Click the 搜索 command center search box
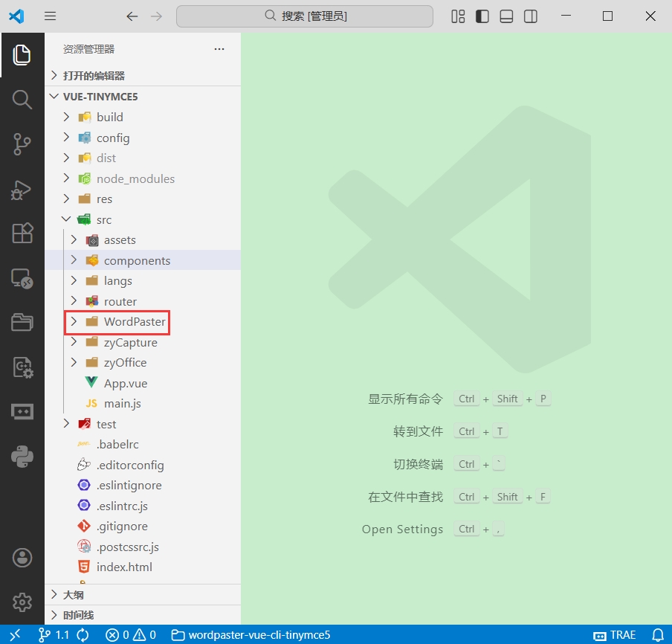The image size is (672, 644). click(x=305, y=16)
